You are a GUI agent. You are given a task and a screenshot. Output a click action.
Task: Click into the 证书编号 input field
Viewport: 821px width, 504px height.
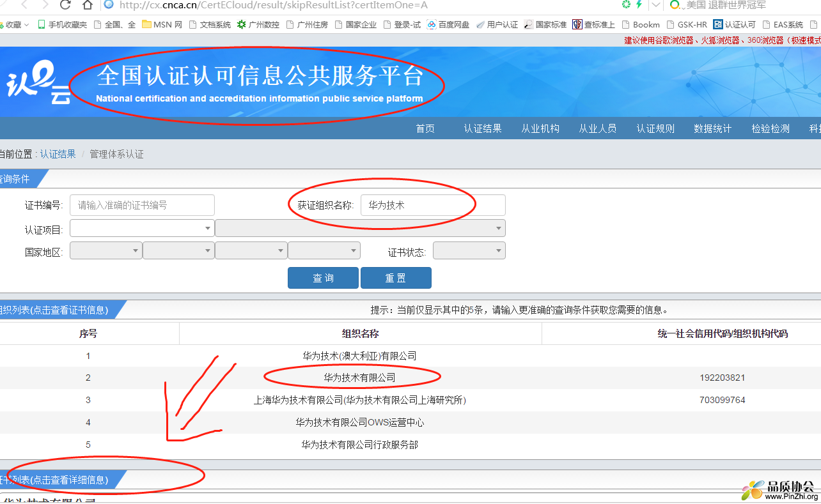point(142,205)
